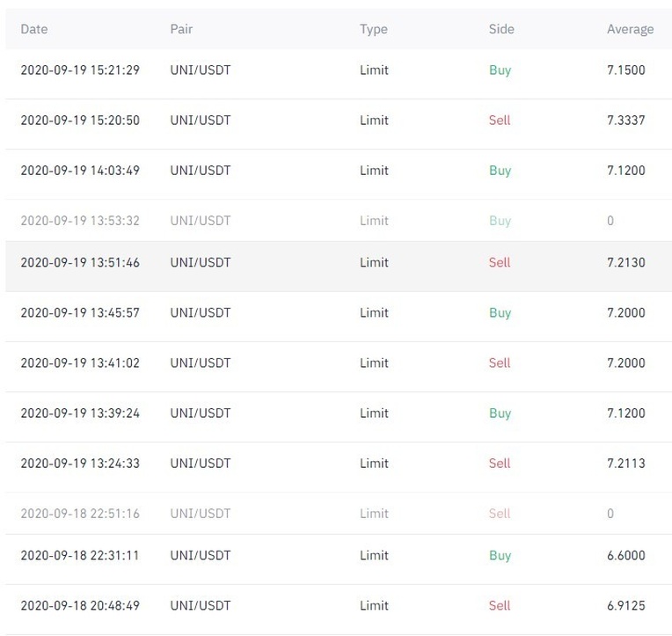Click the 7.3337 average price value
This screenshot has width=672, height=636.
click(625, 121)
